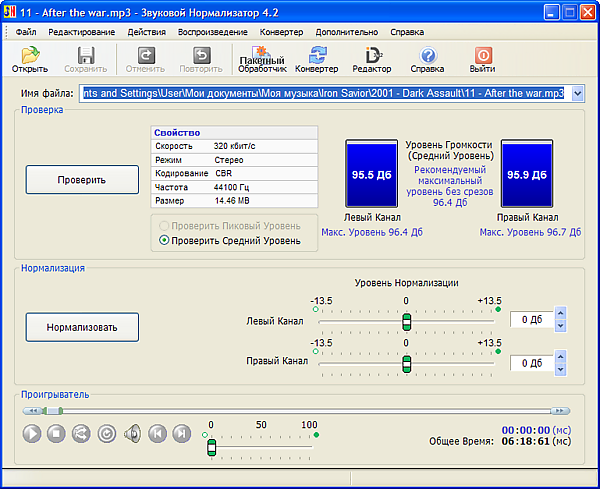
Task: Open the Редактор editor from toolbar
Action: [372, 59]
